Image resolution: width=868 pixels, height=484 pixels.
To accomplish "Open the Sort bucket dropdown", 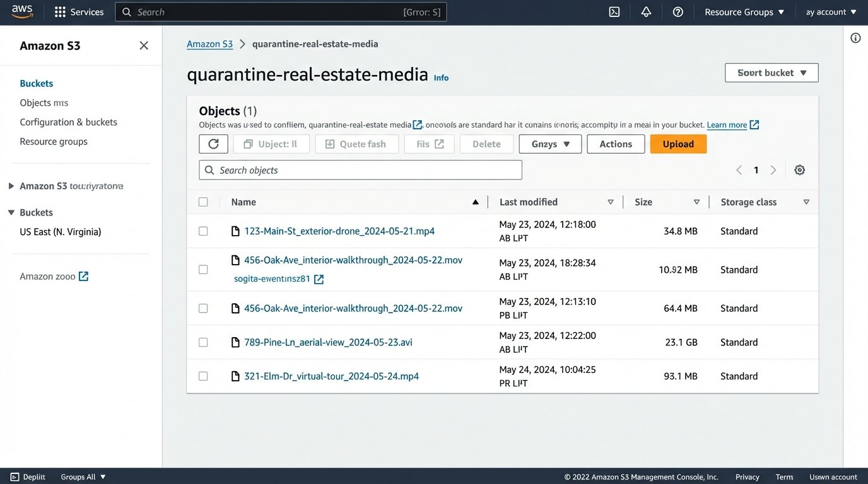I will coord(771,72).
